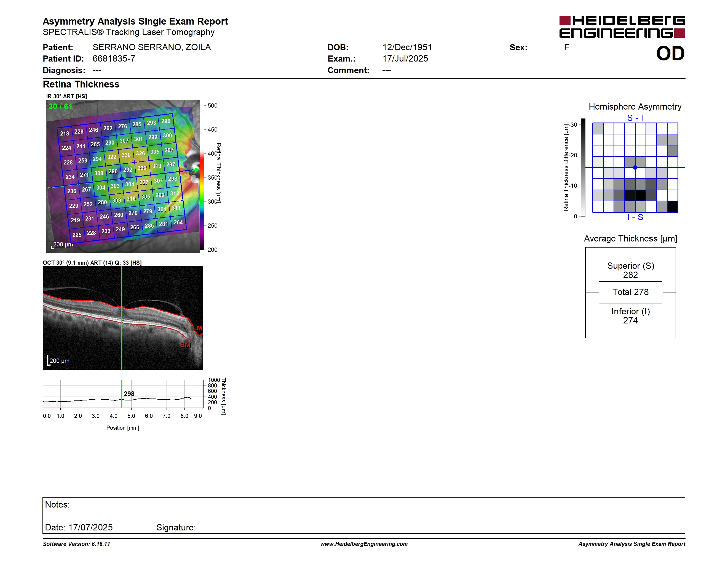This screenshot has height=563, width=728.
Task: Select thickness grid cell 296
Action: (x=166, y=121)
